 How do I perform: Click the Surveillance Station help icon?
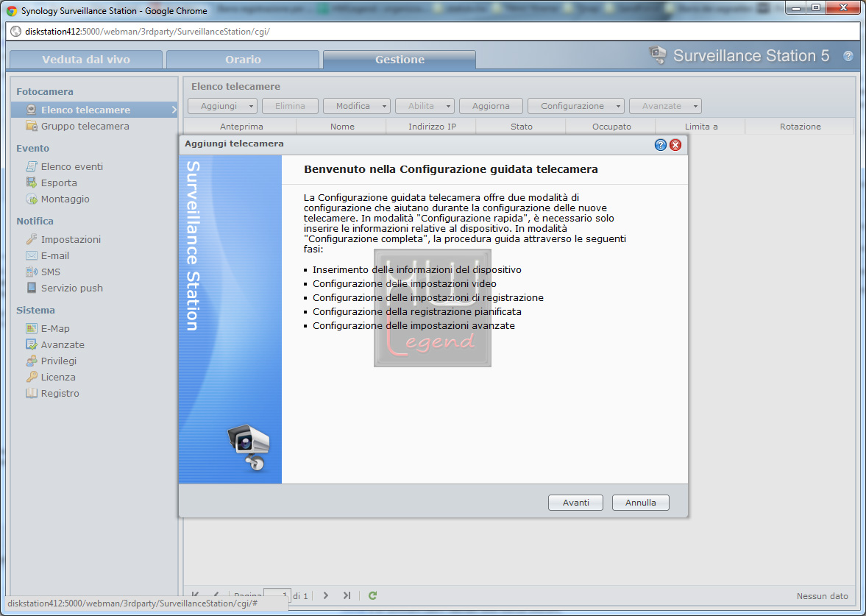848,56
